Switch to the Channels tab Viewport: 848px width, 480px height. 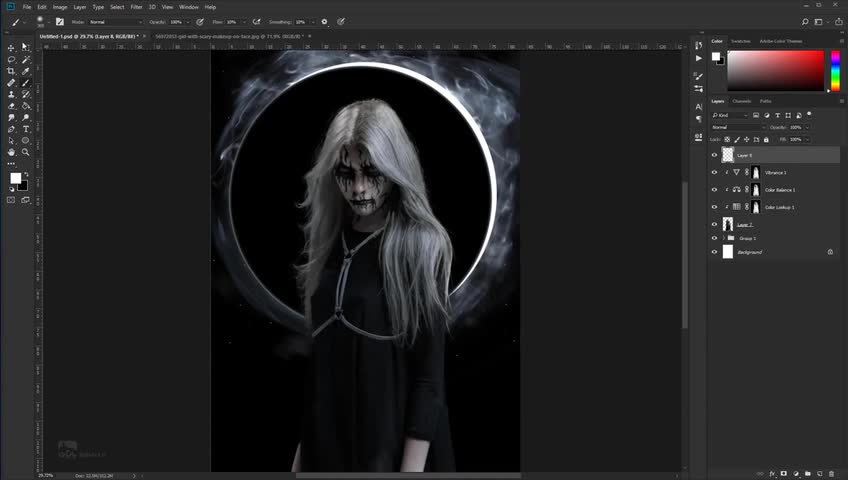[742, 101]
